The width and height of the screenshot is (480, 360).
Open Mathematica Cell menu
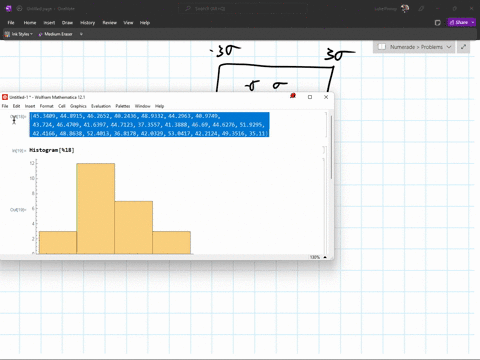[x=62, y=106]
